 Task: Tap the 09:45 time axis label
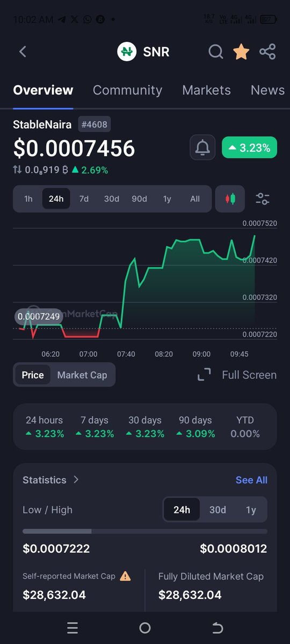[x=239, y=354]
